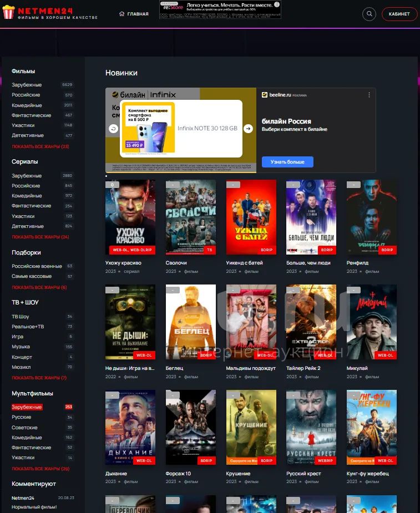Viewport: 420px width, 513px height.
Task: Open Русский крест poster
Action: (311, 427)
